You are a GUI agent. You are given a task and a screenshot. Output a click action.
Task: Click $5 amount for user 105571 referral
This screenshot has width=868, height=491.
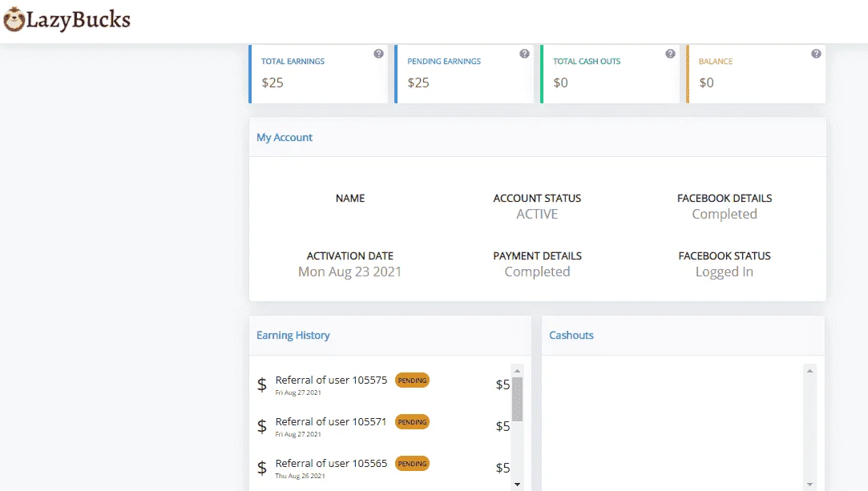pyautogui.click(x=503, y=426)
